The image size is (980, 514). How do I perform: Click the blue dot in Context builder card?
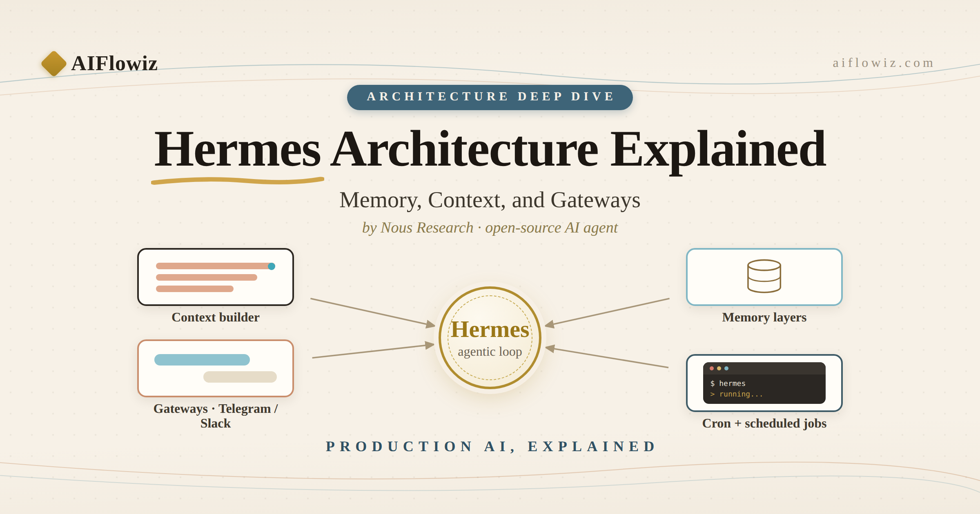(x=272, y=266)
